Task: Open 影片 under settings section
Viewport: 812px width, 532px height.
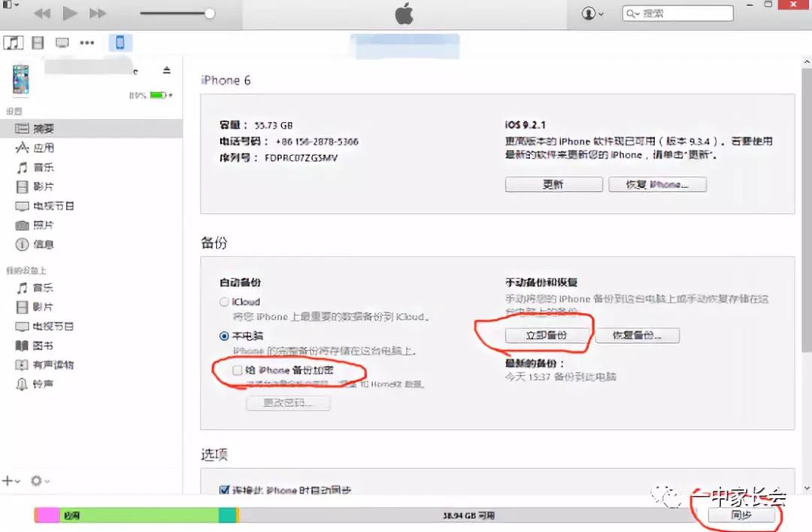Action: (35, 187)
